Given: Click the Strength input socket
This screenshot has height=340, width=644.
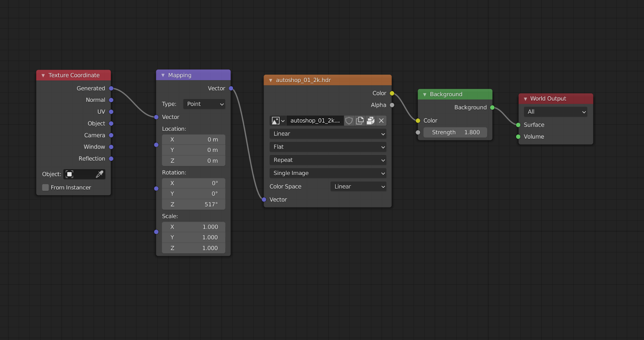Looking at the screenshot, I should tap(418, 132).
